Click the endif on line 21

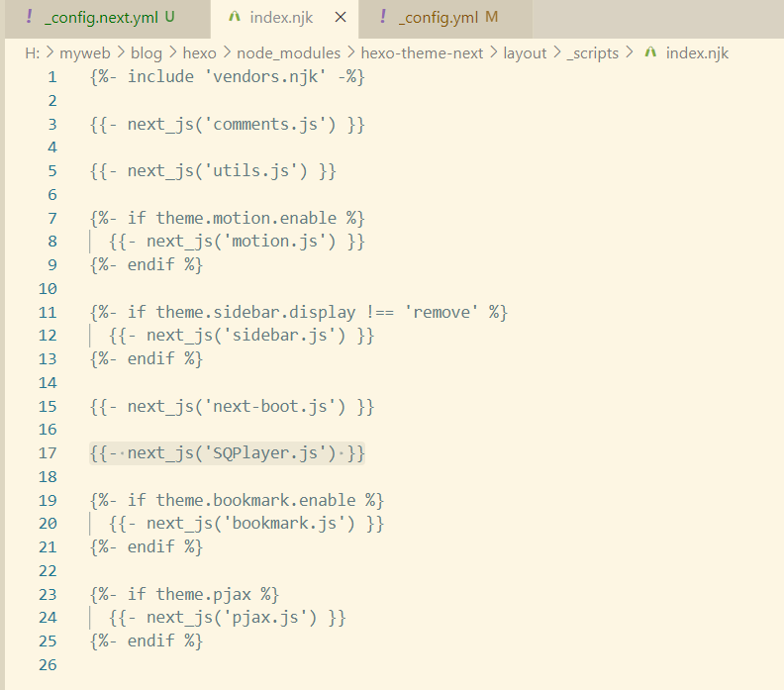pyautogui.click(x=146, y=547)
